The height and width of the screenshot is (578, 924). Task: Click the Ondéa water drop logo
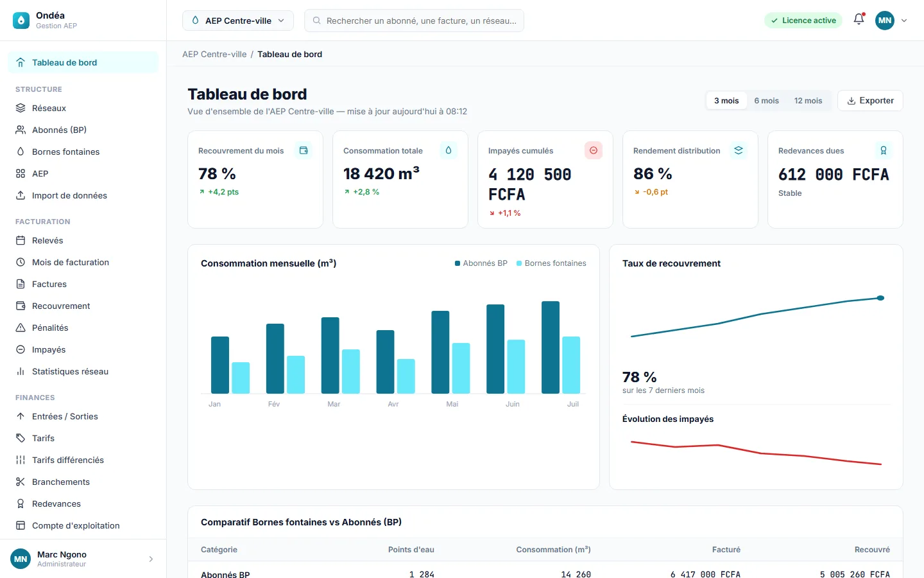[21, 21]
